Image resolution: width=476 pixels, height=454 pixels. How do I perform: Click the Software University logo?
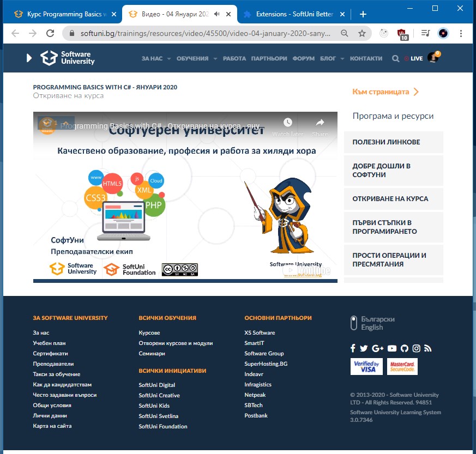point(68,58)
